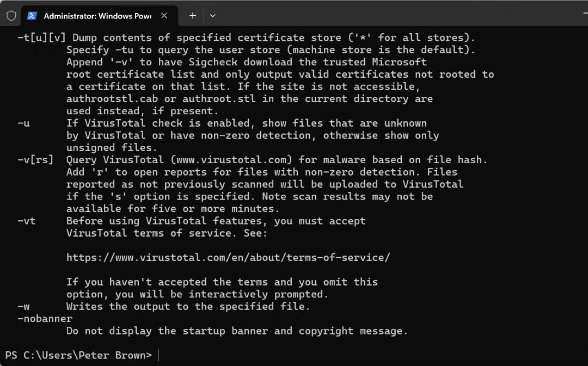This screenshot has width=588, height=366.
Task: Click the Administrator shield icon in the title bar
Action: [10, 16]
